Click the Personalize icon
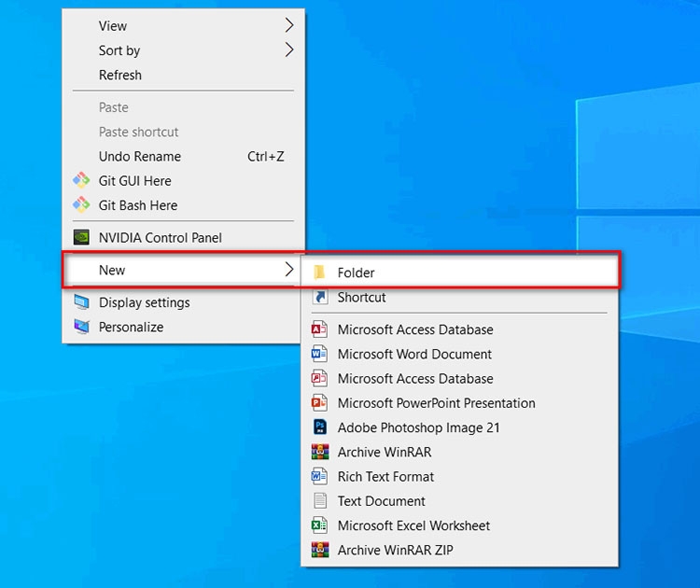The width and height of the screenshot is (700, 588). coord(81,327)
